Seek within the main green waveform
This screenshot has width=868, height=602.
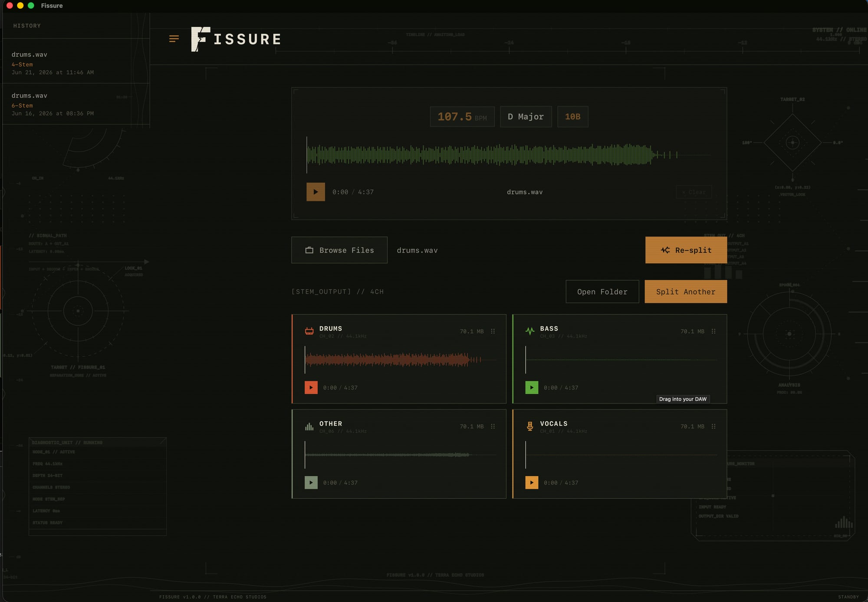[509, 155]
